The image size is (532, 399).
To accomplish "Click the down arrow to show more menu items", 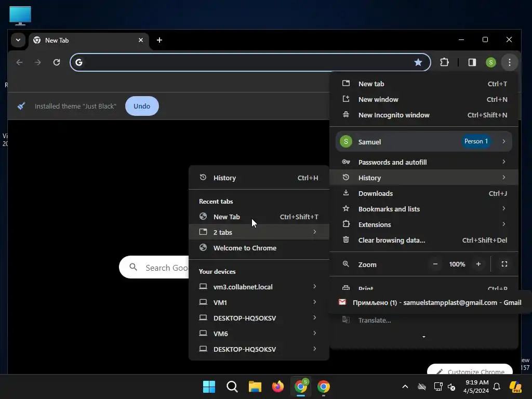I will tap(424, 337).
